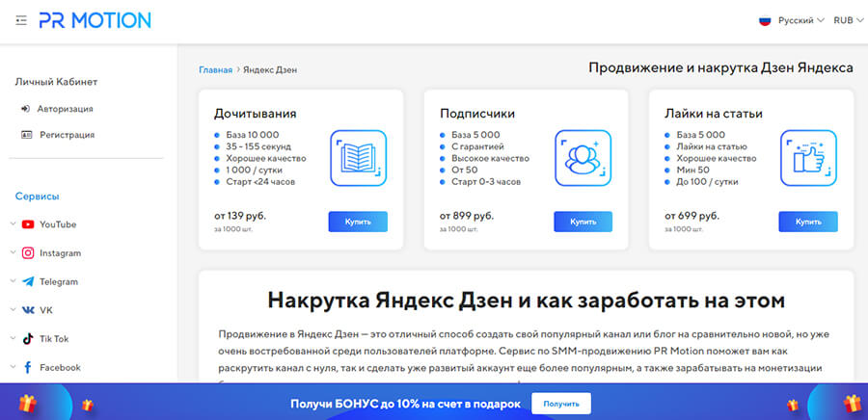Select the Telegram icon in sidebar
This screenshot has width=868, height=420.
click(28, 282)
